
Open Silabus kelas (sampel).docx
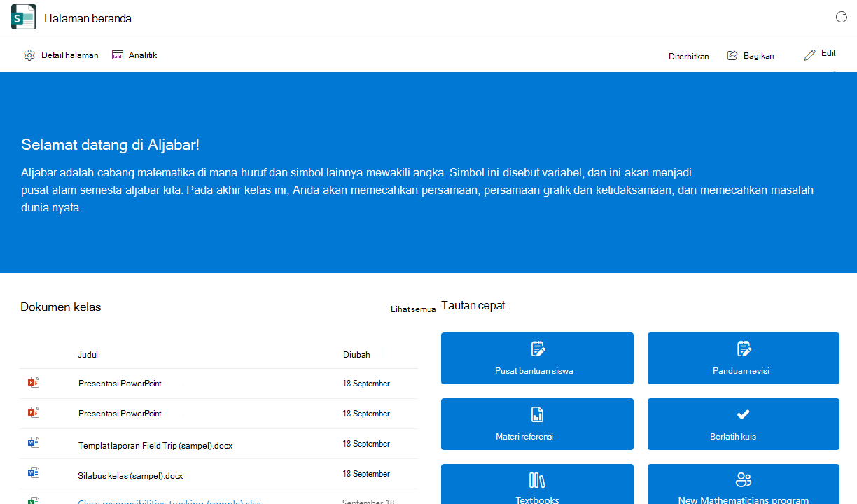point(130,476)
